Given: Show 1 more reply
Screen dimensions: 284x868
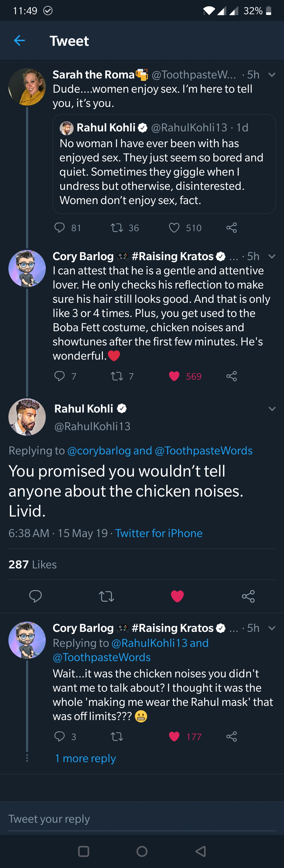Looking at the screenshot, I should [x=85, y=758].
